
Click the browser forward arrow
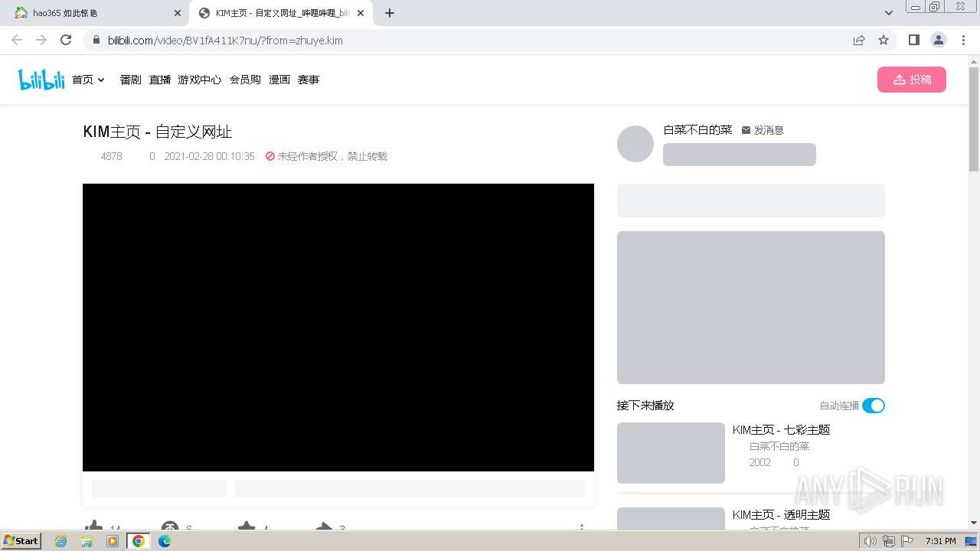tap(41, 40)
